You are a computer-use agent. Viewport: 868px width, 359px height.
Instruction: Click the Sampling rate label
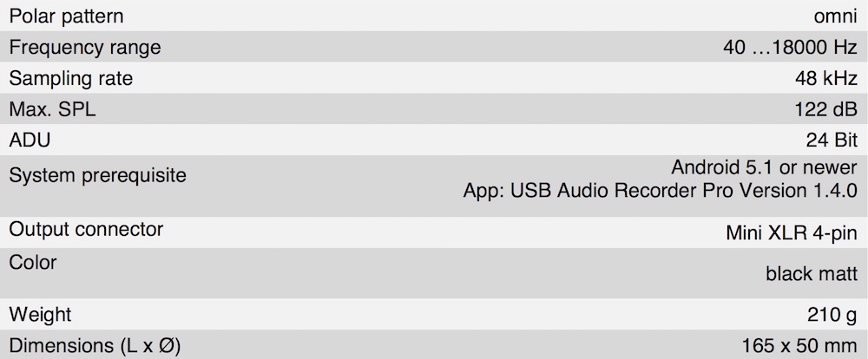(x=71, y=79)
